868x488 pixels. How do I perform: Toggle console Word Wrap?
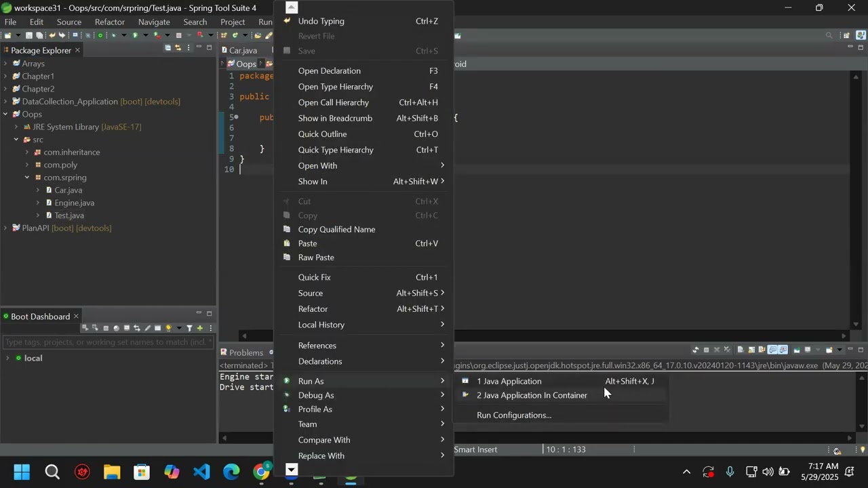point(762,350)
